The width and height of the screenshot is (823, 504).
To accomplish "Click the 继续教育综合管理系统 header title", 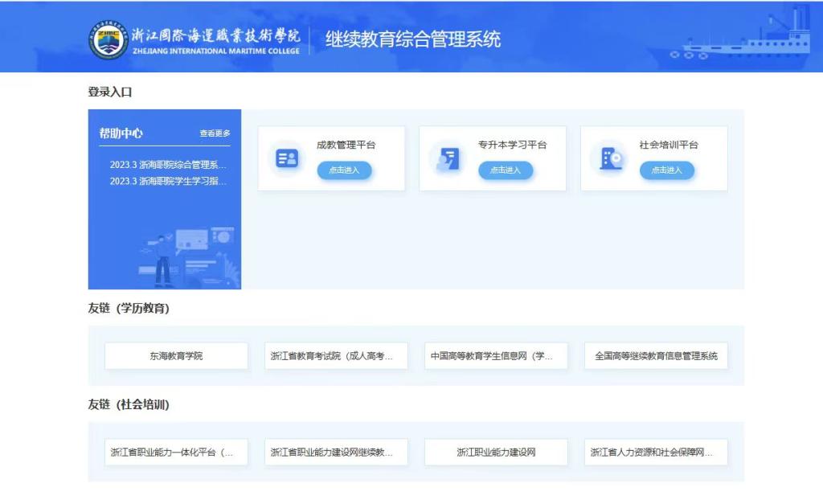I will (413, 39).
